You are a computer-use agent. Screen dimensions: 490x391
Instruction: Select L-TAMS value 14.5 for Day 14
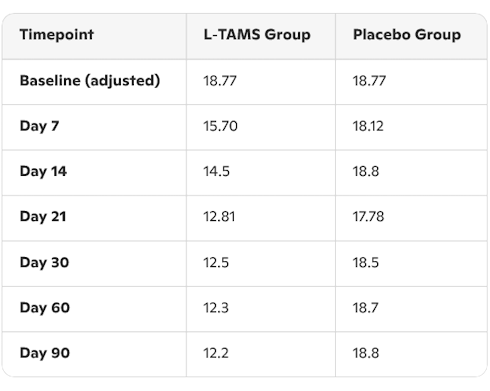pyautogui.click(x=217, y=171)
